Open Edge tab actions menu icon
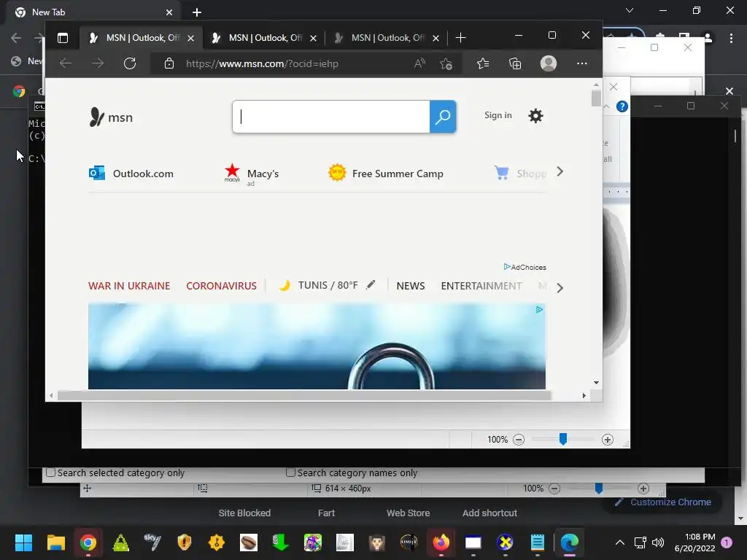The width and height of the screenshot is (747, 560). (x=63, y=38)
